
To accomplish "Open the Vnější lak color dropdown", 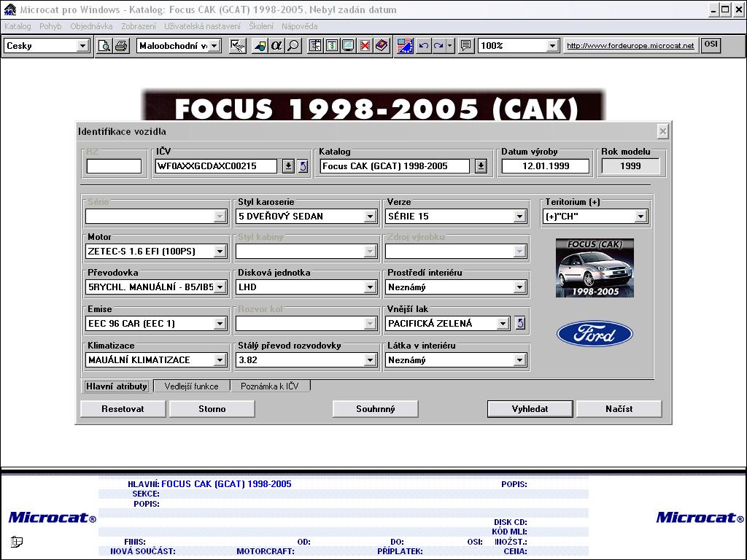I will pyautogui.click(x=503, y=324).
